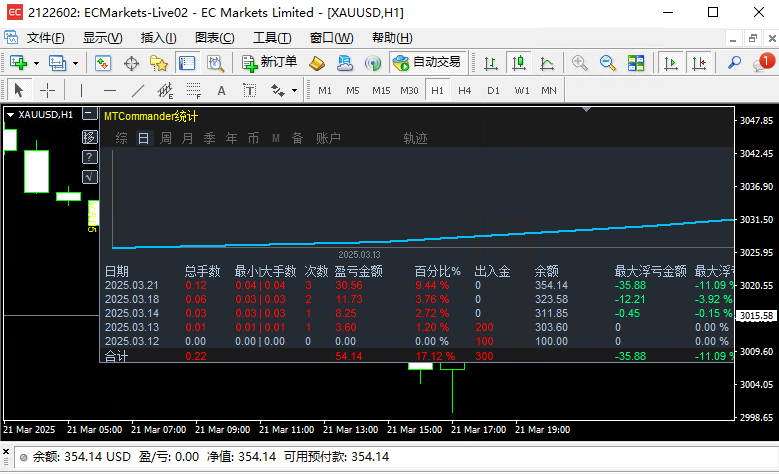779x474 pixels.
Task: Switch to W1 timeframe
Action: point(522,90)
